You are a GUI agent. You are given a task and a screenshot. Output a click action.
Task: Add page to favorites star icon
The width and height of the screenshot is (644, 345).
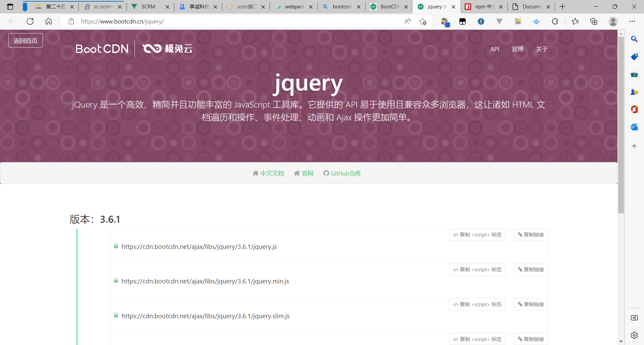[x=423, y=21]
